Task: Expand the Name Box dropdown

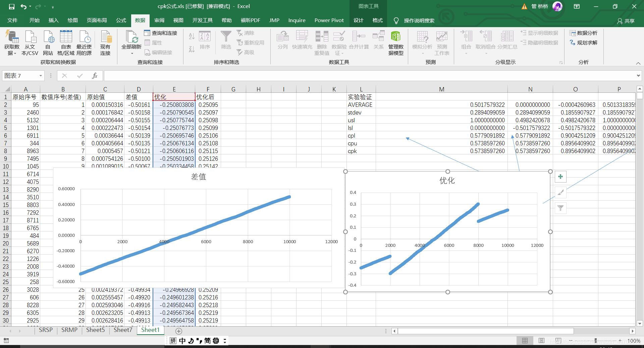Action: (41, 76)
